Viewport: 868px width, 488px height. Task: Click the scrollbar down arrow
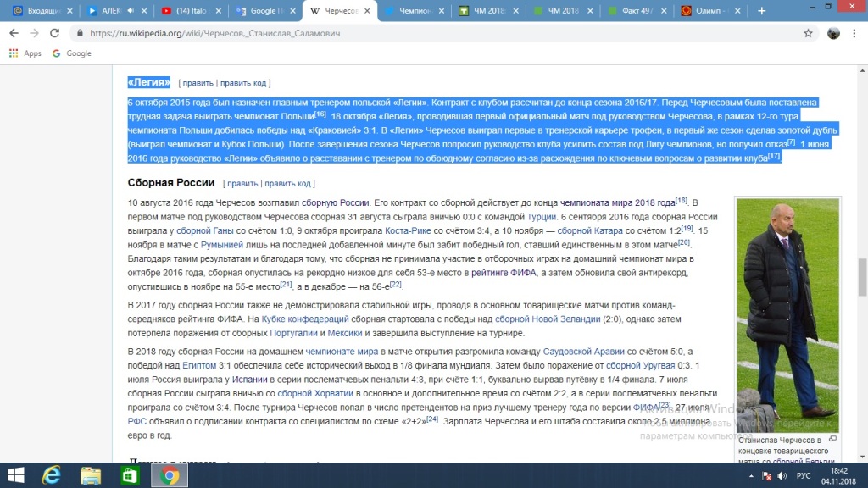(x=862, y=457)
